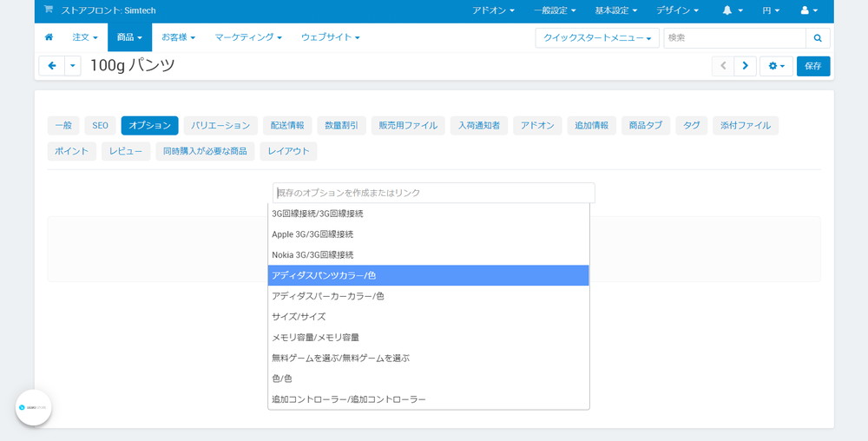Expand the dropdown beside the back arrow
The height and width of the screenshot is (441, 868).
73,66
